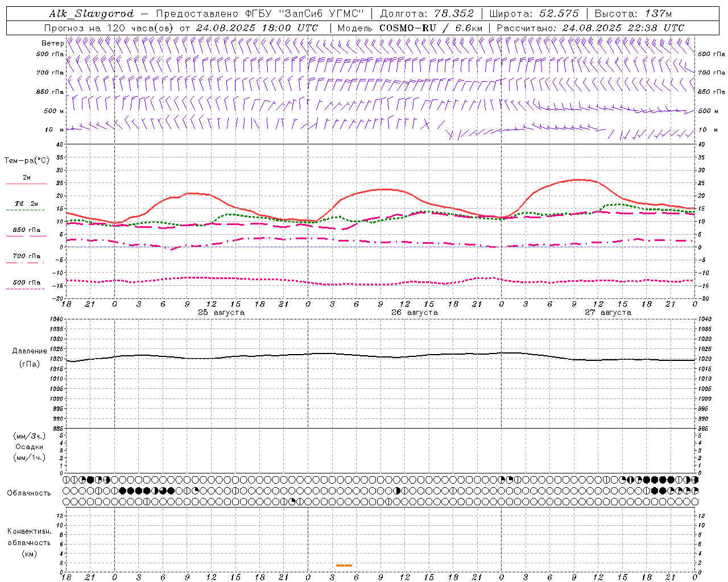The height and width of the screenshot is (582, 728).
Task: Click the date label 27 августа
Action: [x=608, y=313]
